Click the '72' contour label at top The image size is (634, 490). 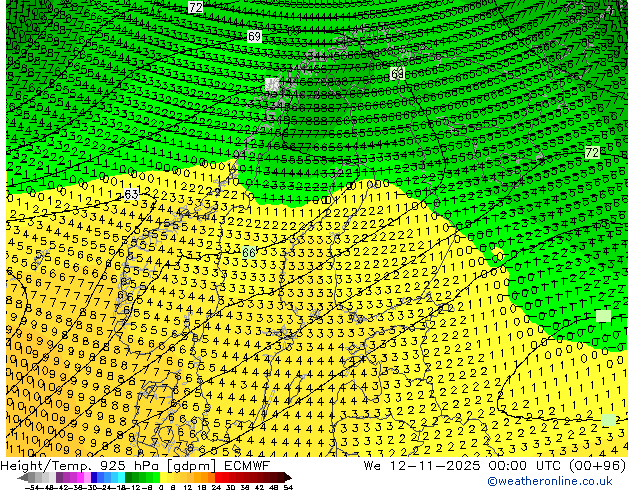point(196,7)
